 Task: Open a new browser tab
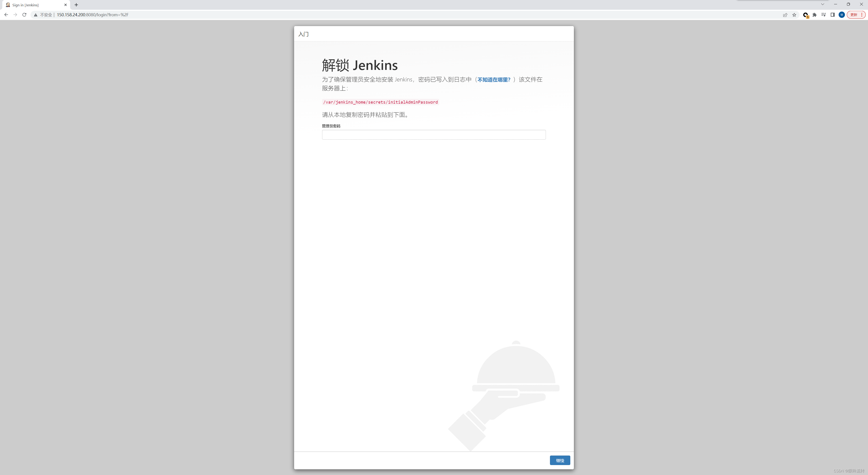tap(76, 5)
